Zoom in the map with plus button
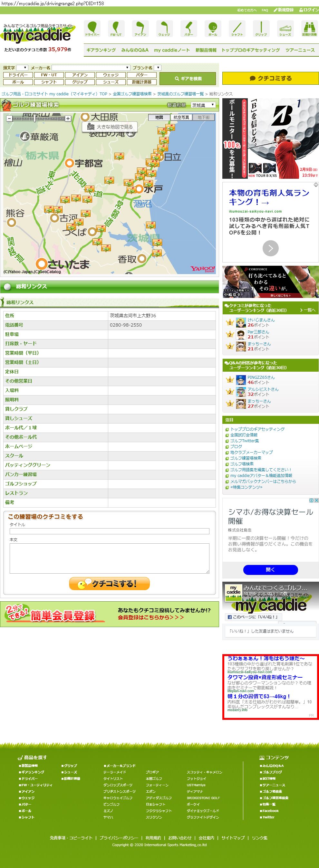 coord(68,118)
